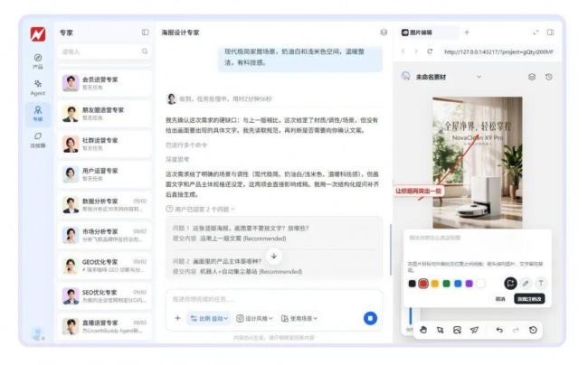Expand the 未命名素材 name dropdown

(x=479, y=77)
